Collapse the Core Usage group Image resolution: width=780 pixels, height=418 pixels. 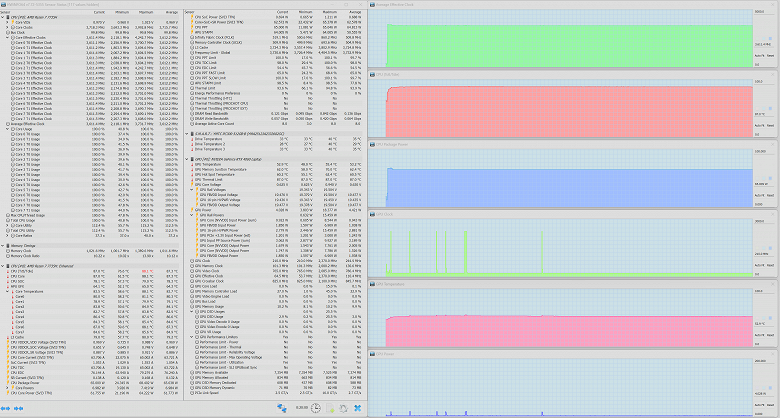[x=7, y=129]
